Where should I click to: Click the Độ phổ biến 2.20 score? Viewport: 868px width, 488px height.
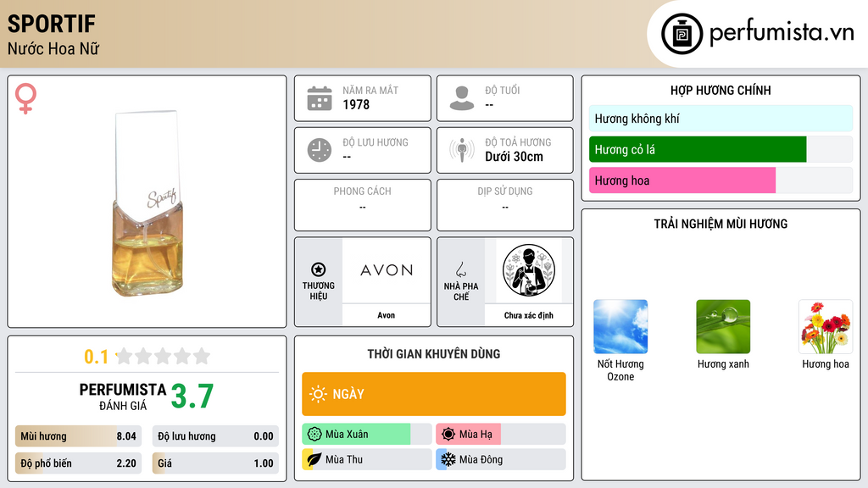pos(78,463)
